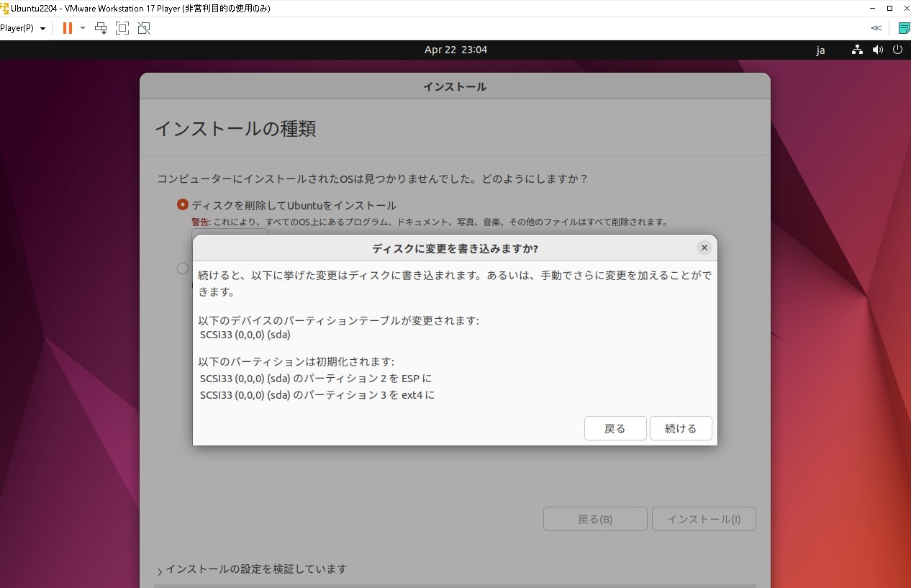Select the second installation type radio button

pos(182,268)
